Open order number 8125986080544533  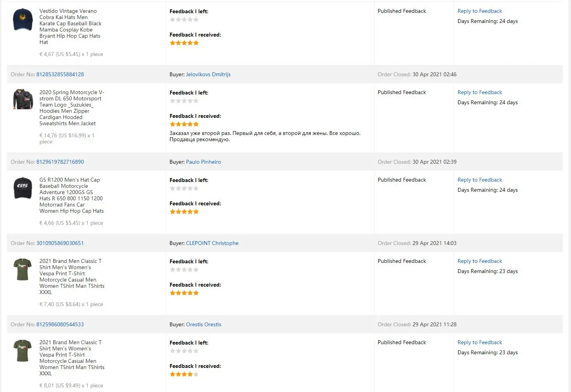(x=60, y=324)
